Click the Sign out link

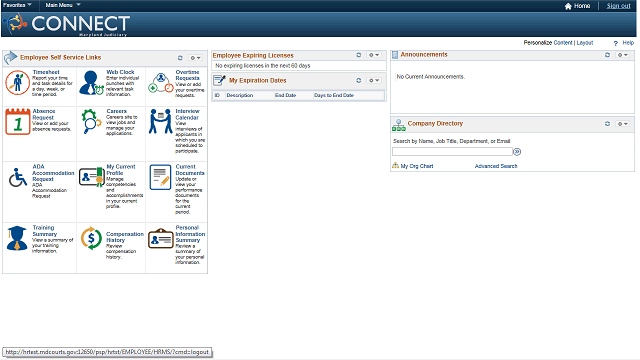(x=618, y=6)
